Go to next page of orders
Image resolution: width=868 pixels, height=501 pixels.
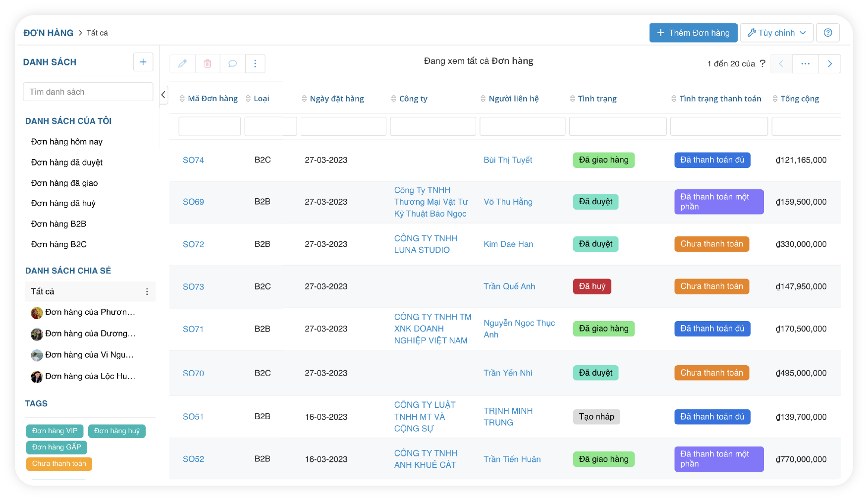[x=829, y=64]
